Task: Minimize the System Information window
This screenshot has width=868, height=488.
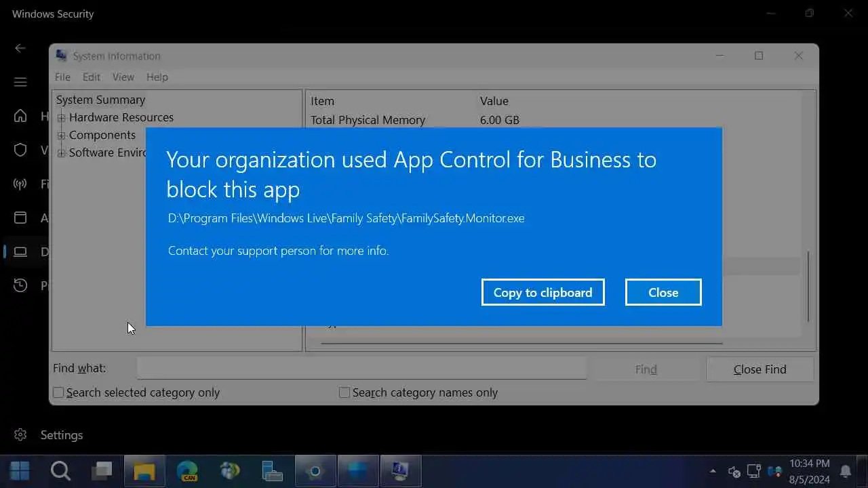Action: (x=719, y=56)
